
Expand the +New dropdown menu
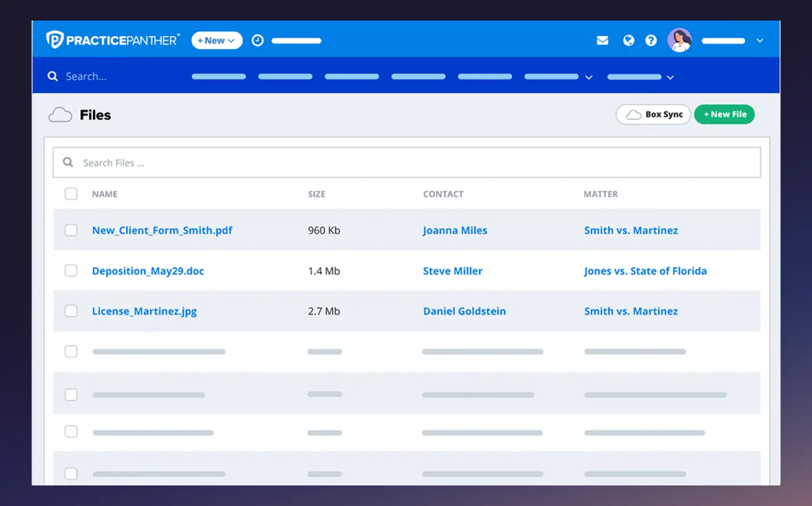[216, 40]
